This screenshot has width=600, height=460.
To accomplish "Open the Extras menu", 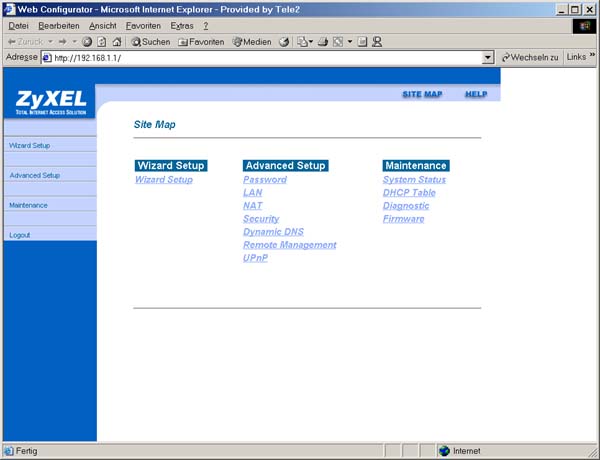I will [x=182, y=25].
